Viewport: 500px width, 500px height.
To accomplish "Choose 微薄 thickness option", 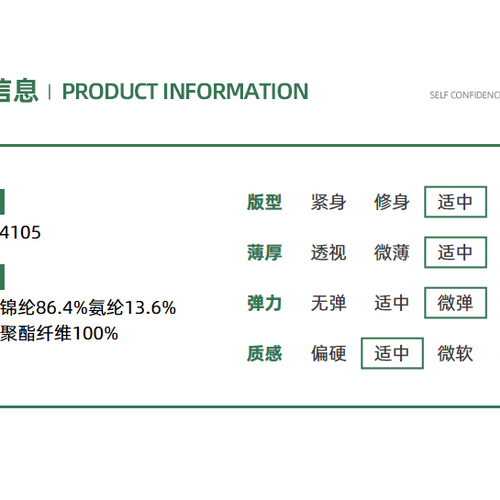I will 392,252.
